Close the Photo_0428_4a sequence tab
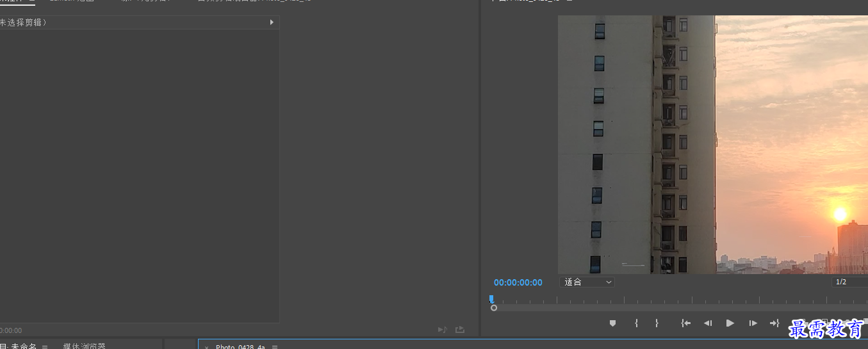868x349 pixels. [x=206, y=347]
